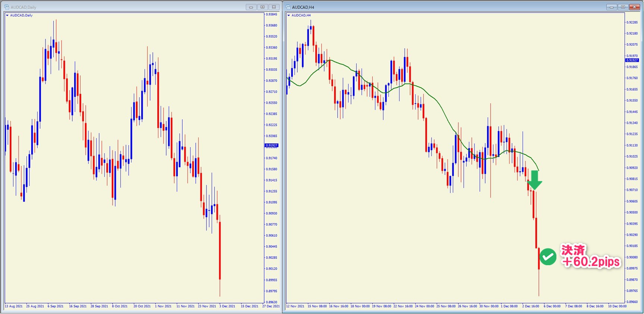Minimize the AUDCAD,Daily chart window
Screen dimensions: 644x314
[251, 7]
